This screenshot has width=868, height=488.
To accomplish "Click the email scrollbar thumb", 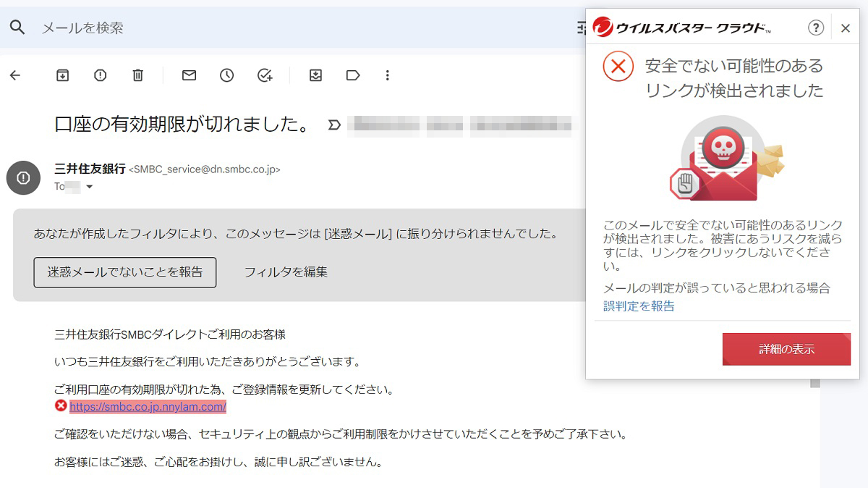I will [x=815, y=382].
